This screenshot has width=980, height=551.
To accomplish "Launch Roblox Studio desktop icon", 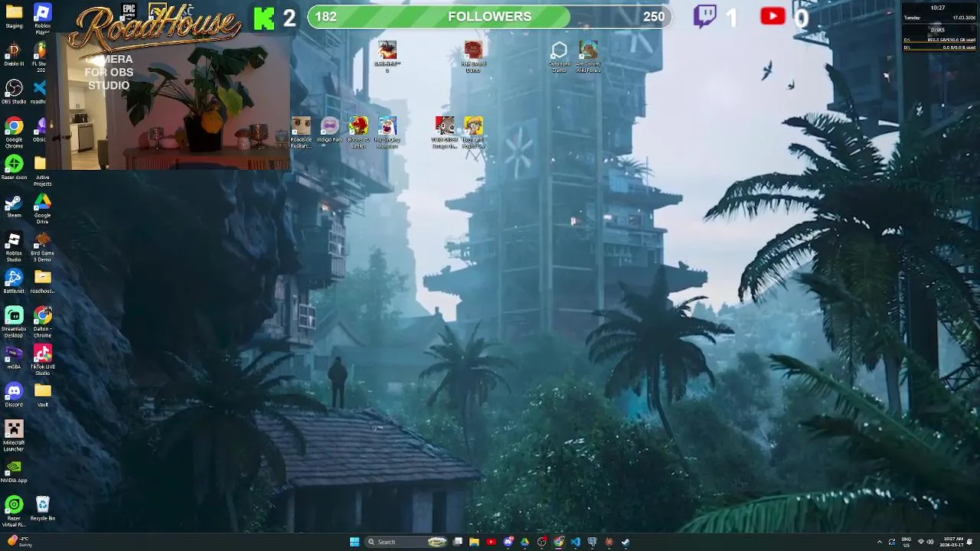I will click(x=14, y=247).
